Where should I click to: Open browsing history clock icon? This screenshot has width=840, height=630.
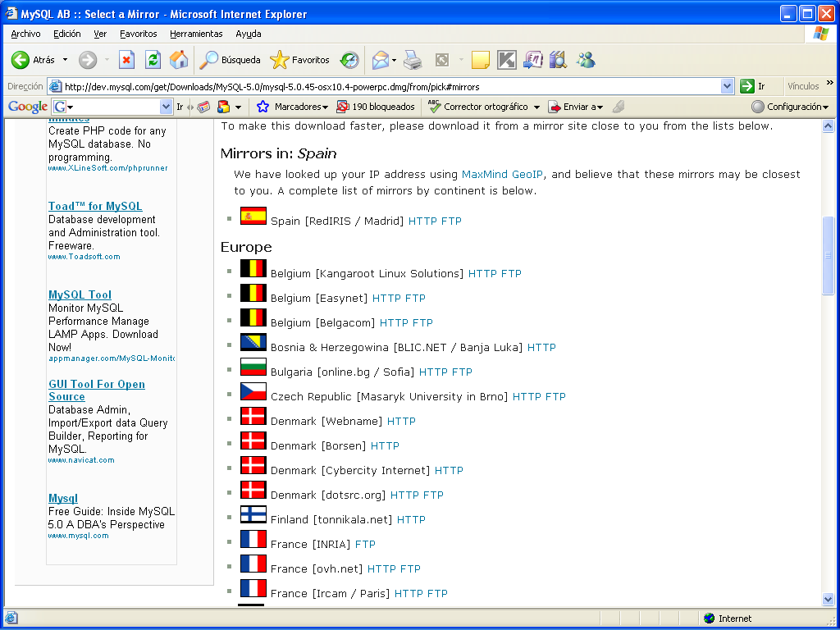(349, 60)
